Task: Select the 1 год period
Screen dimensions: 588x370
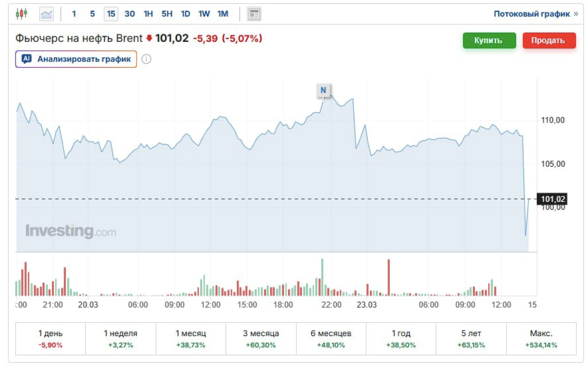Action: coord(401,339)
